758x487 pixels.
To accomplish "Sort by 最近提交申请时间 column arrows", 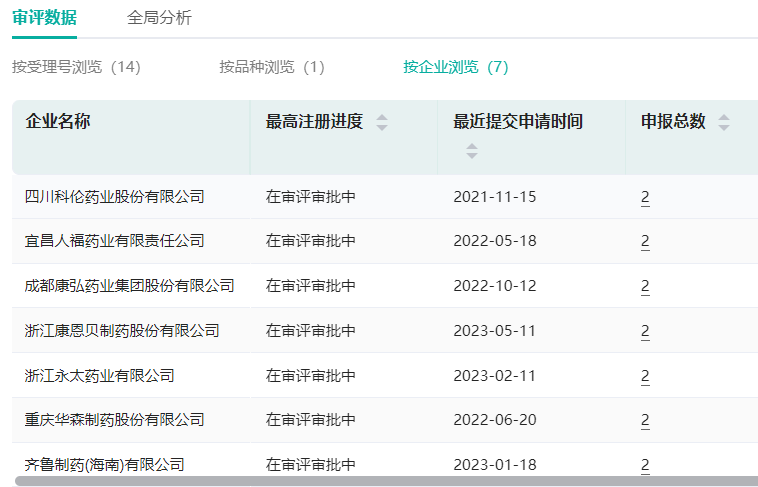I will click(x=472, y=151).
